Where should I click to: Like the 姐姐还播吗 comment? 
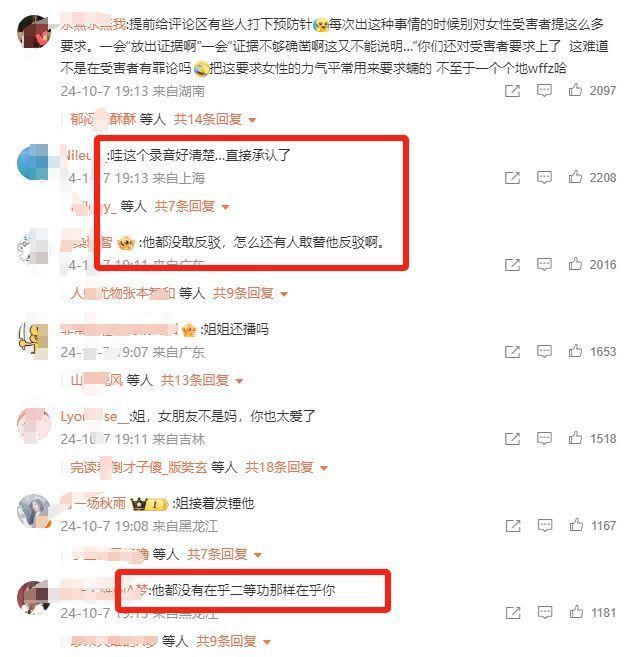coord(575,351)
